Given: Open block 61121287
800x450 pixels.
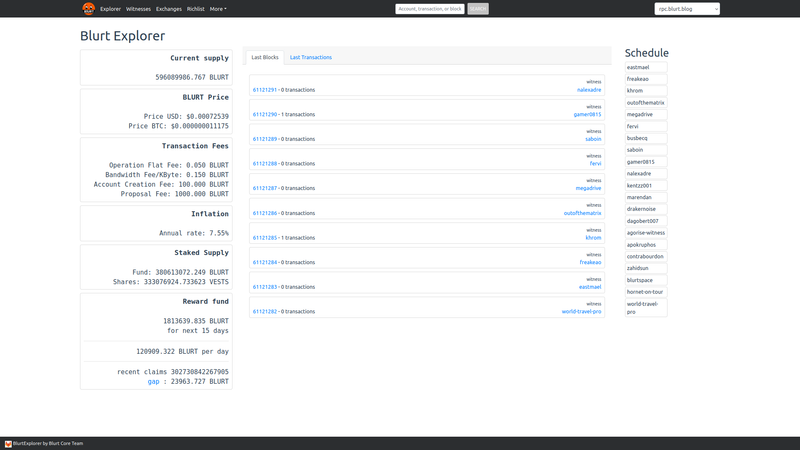Looking at the screenshot, I should click(265, 188).
